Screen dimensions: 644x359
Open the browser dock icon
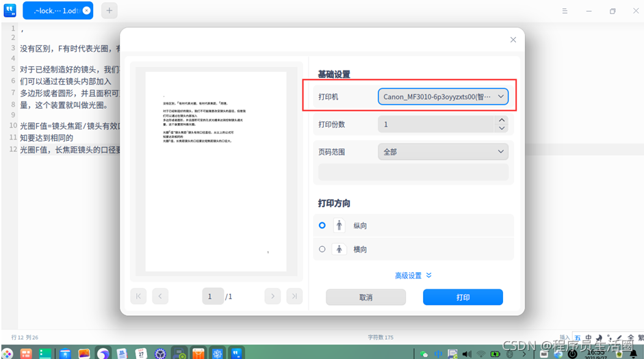[x=103, y=354]
